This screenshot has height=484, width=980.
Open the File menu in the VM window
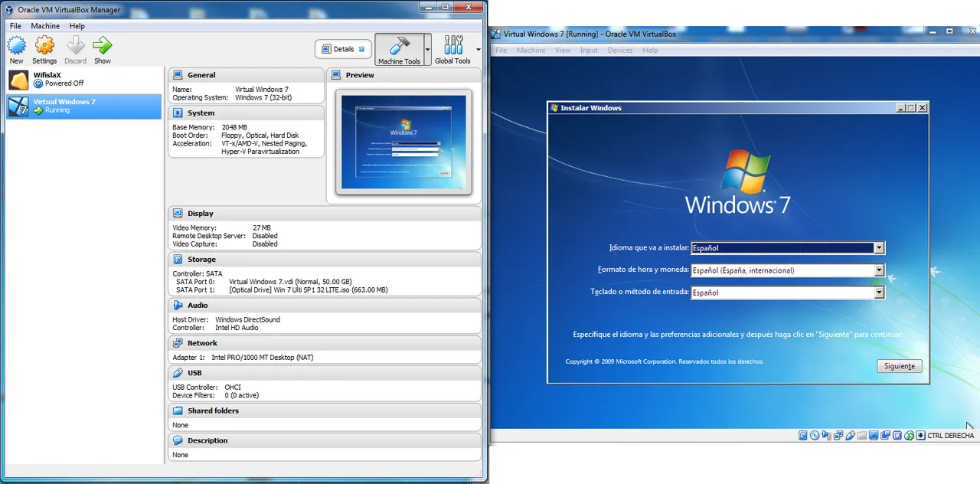pos(501,51)
